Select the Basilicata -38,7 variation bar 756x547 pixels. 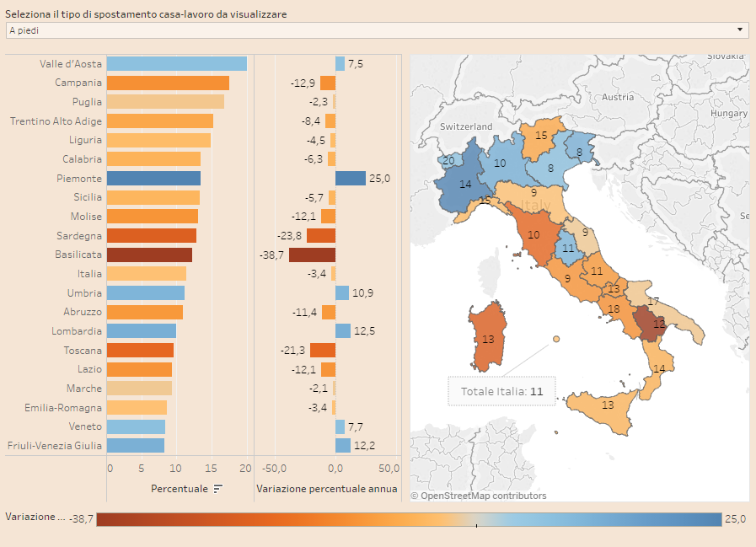click(x=312, y=255)
